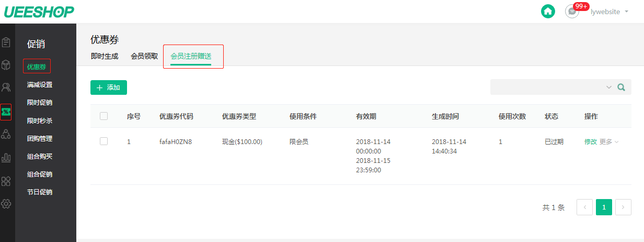Viewport: 644px width, 242px height.
Task: Open statistics bar chart sidebar icon
Action: [6, 157]
